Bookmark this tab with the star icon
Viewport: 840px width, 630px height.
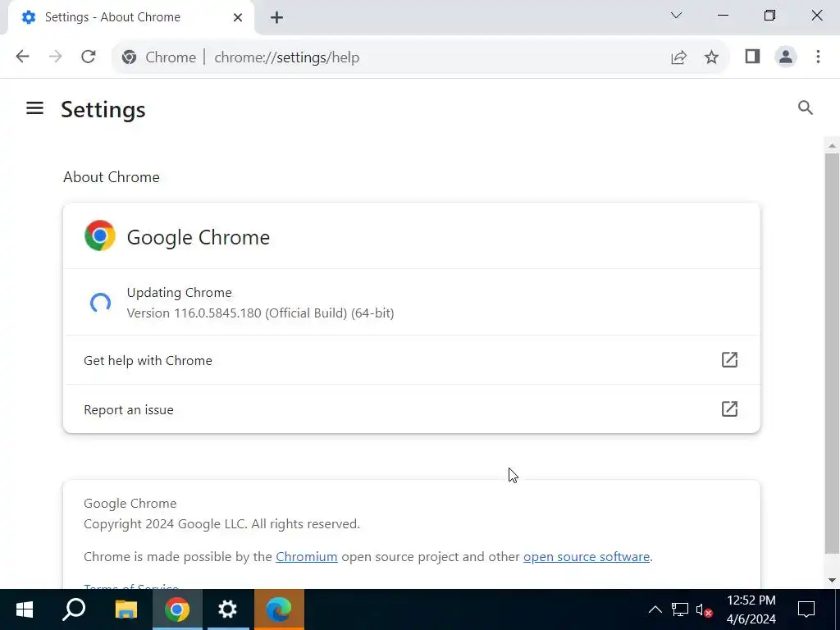coord(711,57)
